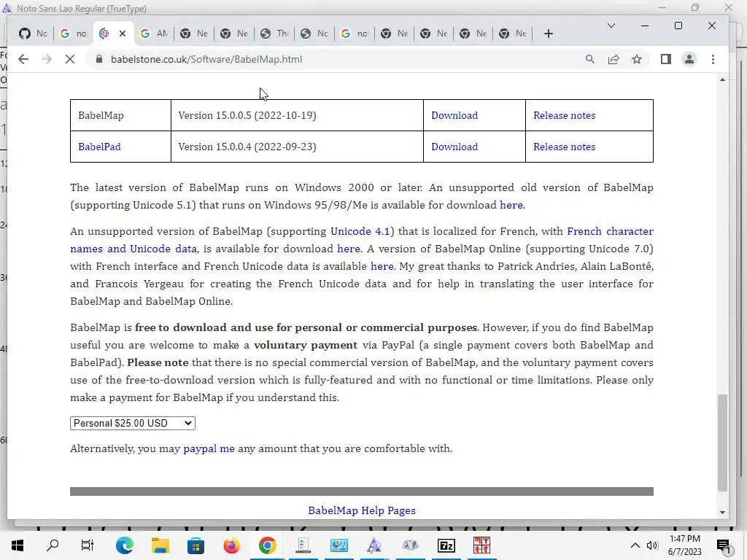
Task: Open the tab search chevron
Action: tap(611, 26)
